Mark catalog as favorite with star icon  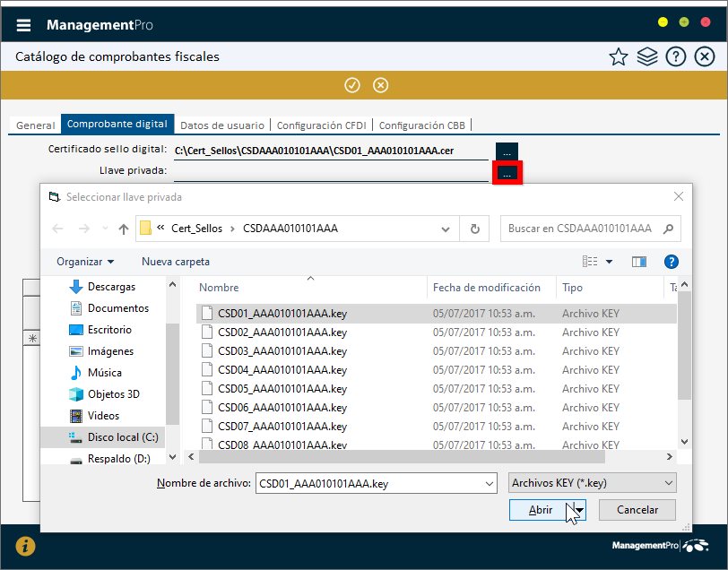pyautogui.click(x=618, y=57)
